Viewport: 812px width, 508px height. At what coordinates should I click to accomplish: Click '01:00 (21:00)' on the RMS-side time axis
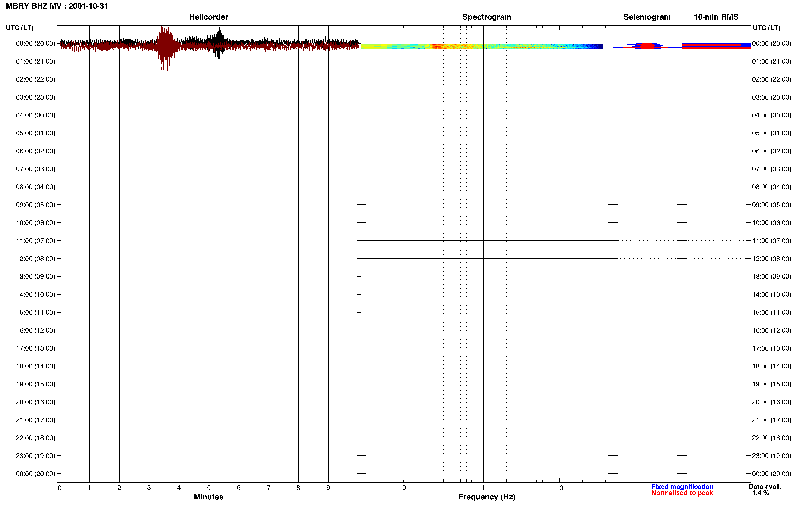click(772, 61)
